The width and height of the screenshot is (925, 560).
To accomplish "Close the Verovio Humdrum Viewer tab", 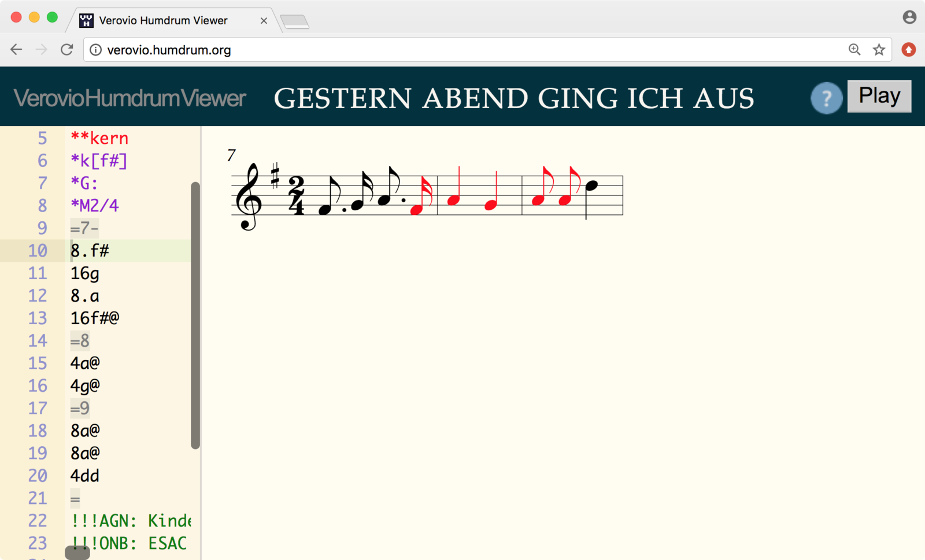I will pos(264,21).
